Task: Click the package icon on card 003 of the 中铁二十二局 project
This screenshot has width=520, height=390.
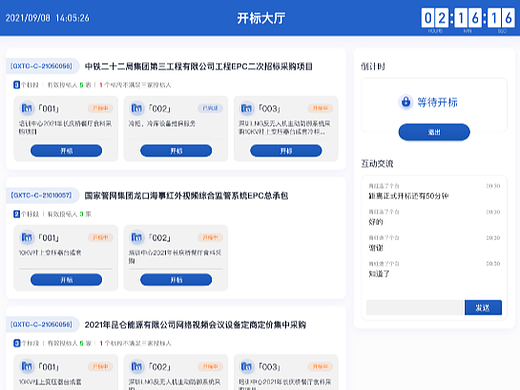Action: coord(247,108)
